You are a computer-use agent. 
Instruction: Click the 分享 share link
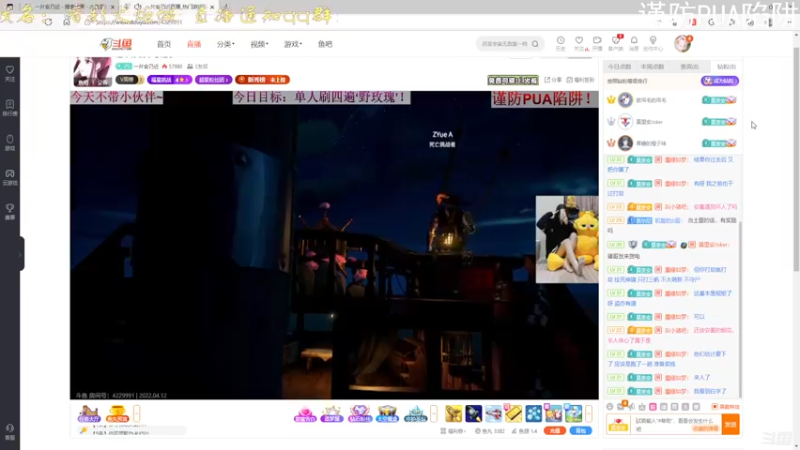tap(553, 80)
